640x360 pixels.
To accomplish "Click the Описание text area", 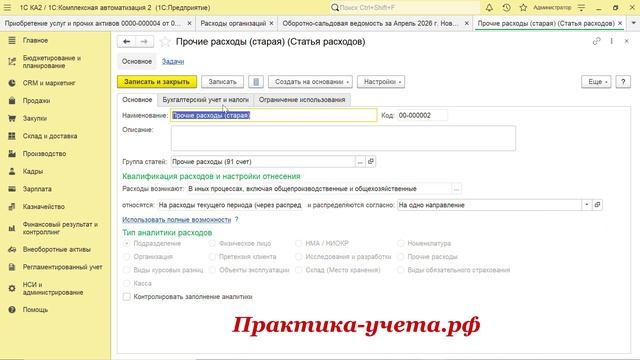I will pos(343,138).
